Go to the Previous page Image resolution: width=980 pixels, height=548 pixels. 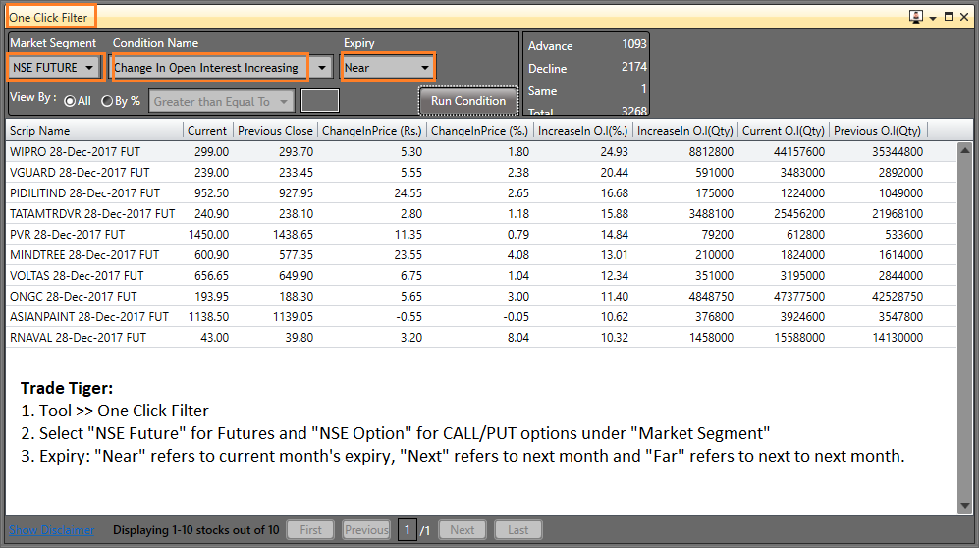click(x=366, y=530)
